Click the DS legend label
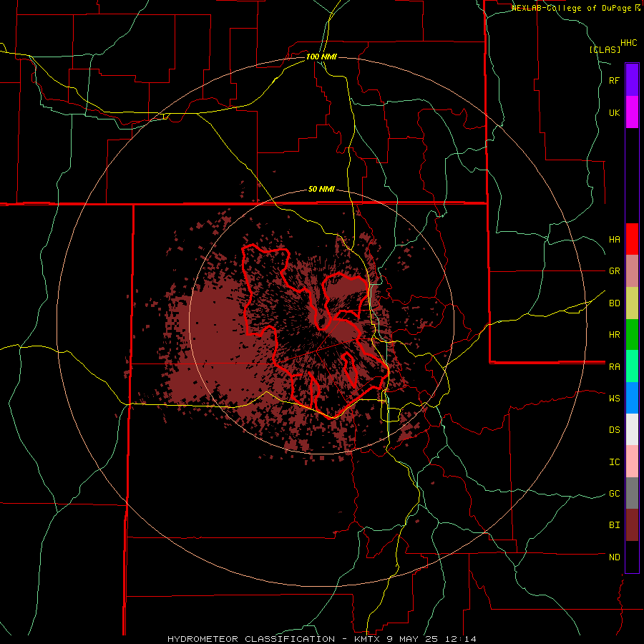This screenshot has width=644, height=644. (x=614, y=430)
